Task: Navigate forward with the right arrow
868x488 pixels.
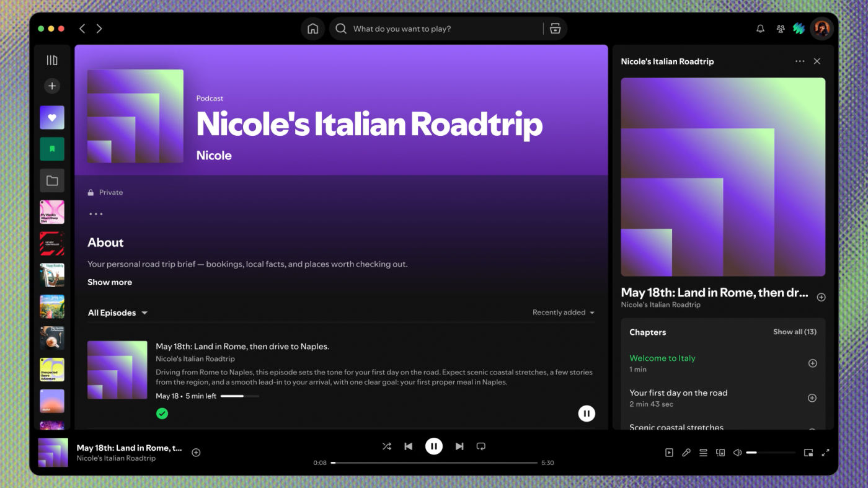Action: click(99, 29)
